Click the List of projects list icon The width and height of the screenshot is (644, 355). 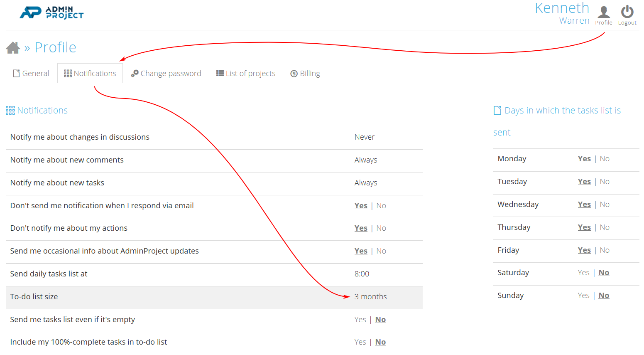tap(220, 74)
